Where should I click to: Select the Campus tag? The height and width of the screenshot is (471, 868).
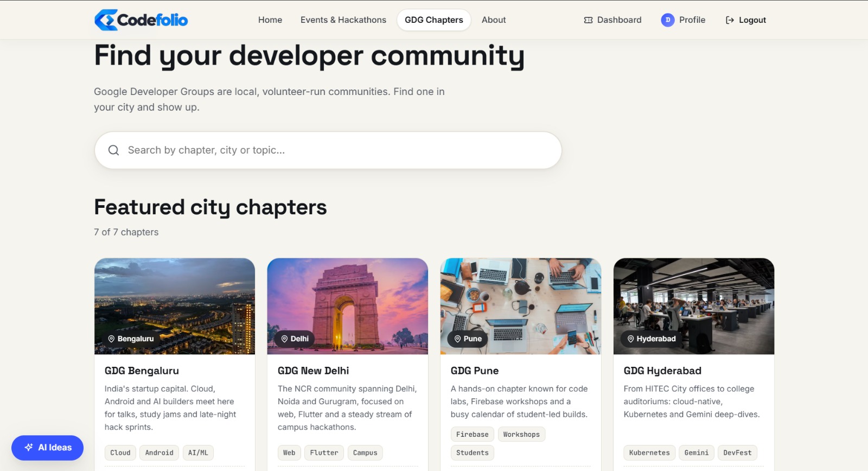[x=365, y=453]
